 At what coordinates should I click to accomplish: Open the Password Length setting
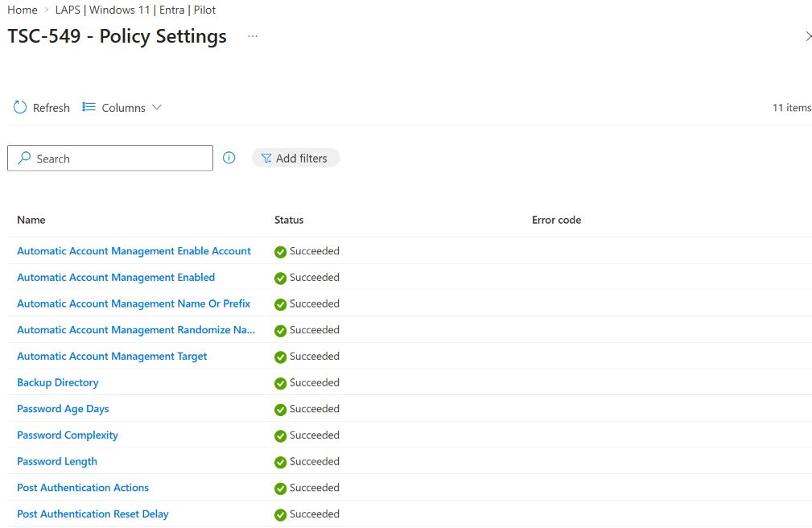click(x=57, y=462)
